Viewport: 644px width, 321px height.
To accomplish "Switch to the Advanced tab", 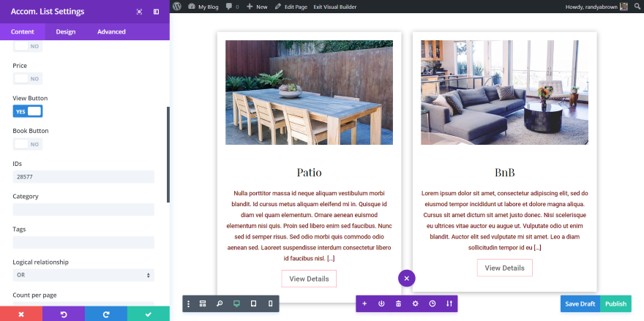I will pyautogui.click(x=111, y=31).
